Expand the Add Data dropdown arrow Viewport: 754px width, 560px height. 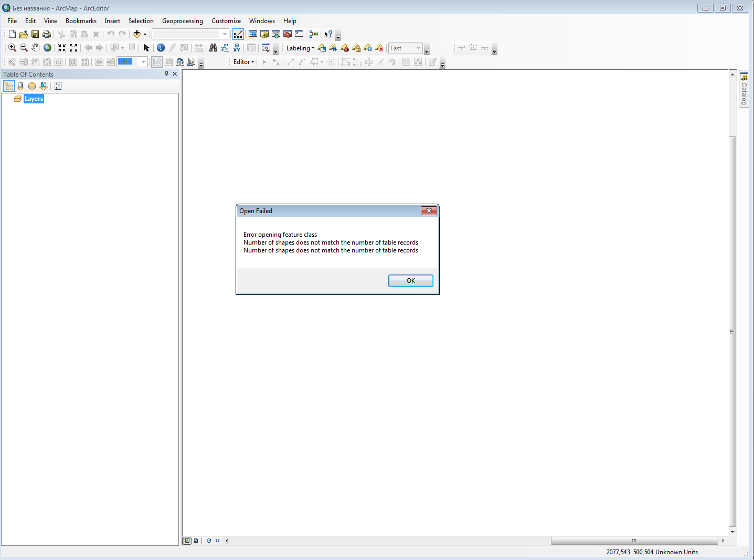coord(145,34)
